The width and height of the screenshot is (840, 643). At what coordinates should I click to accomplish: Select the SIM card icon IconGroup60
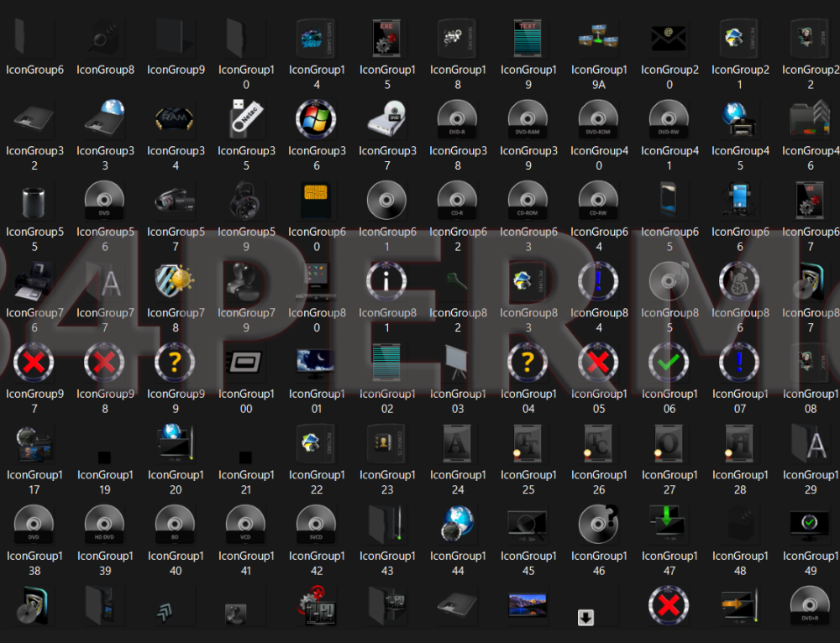[x=317, y=200]
